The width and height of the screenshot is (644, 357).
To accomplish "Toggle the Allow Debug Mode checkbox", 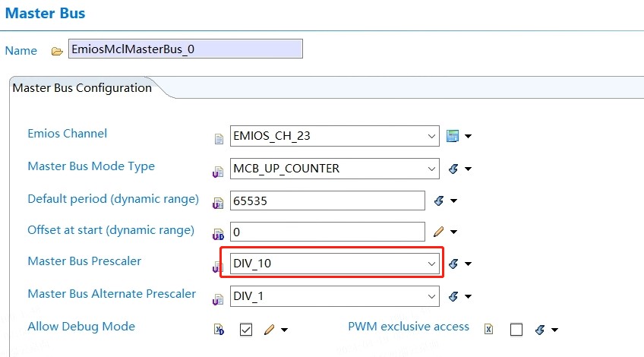I will tap(246, 330).
